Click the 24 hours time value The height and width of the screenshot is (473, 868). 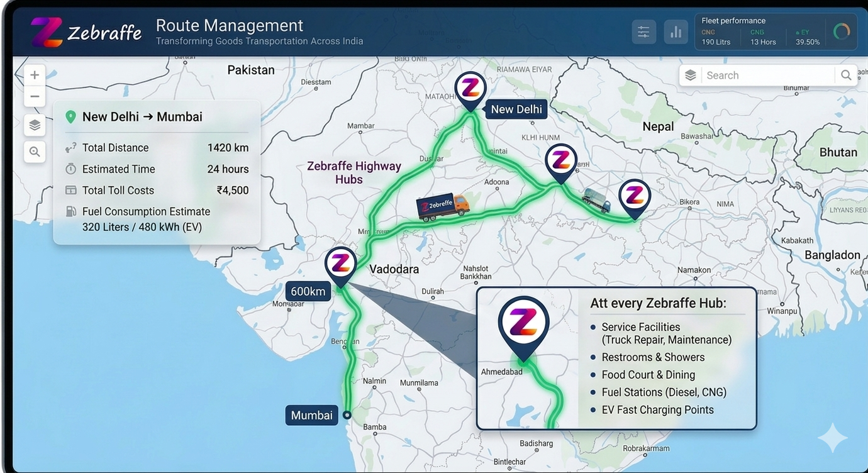click(228, 169)
